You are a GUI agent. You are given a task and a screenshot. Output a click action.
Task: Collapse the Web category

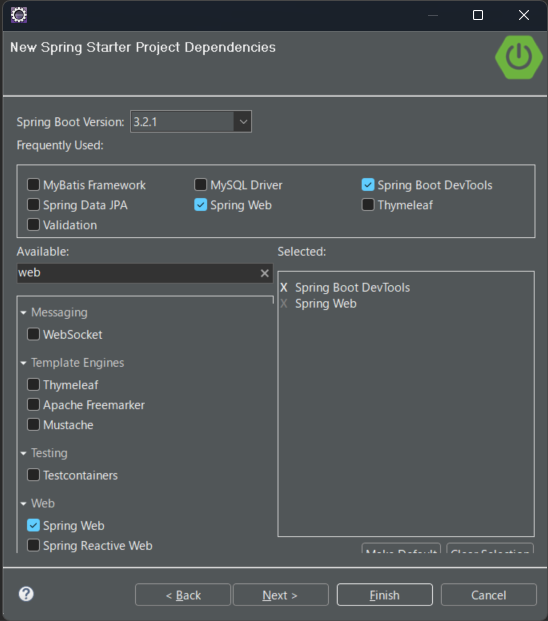tap(23, 503)
